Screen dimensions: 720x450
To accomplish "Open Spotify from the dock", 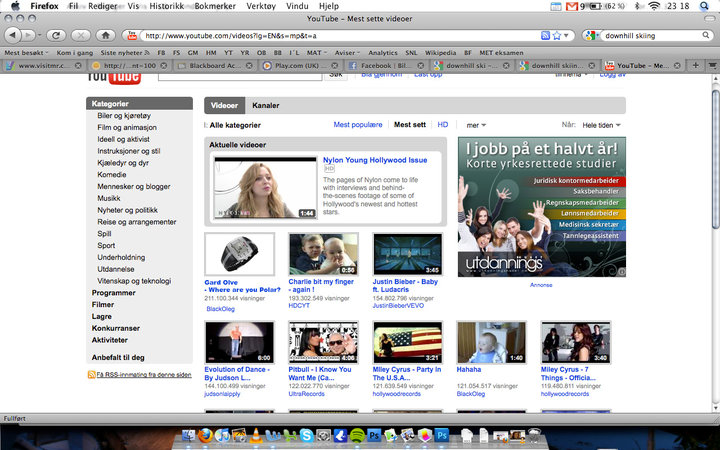I will [x=357, y=435].
